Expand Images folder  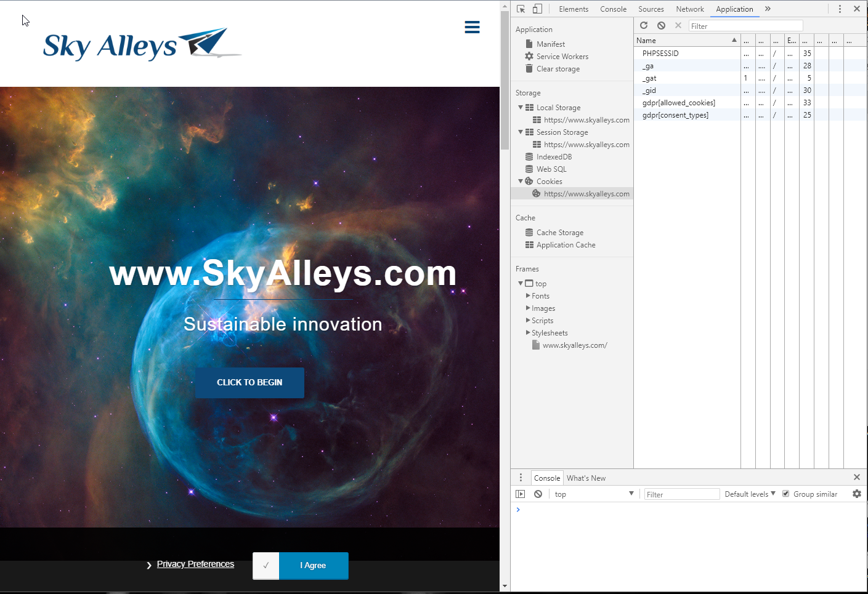coord(528,308)
